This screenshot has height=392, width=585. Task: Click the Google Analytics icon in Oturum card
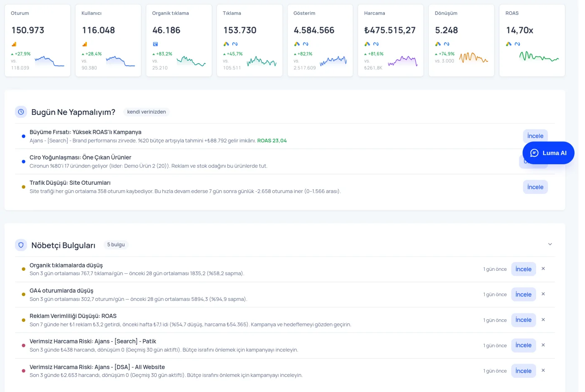[x=14, y=44]
